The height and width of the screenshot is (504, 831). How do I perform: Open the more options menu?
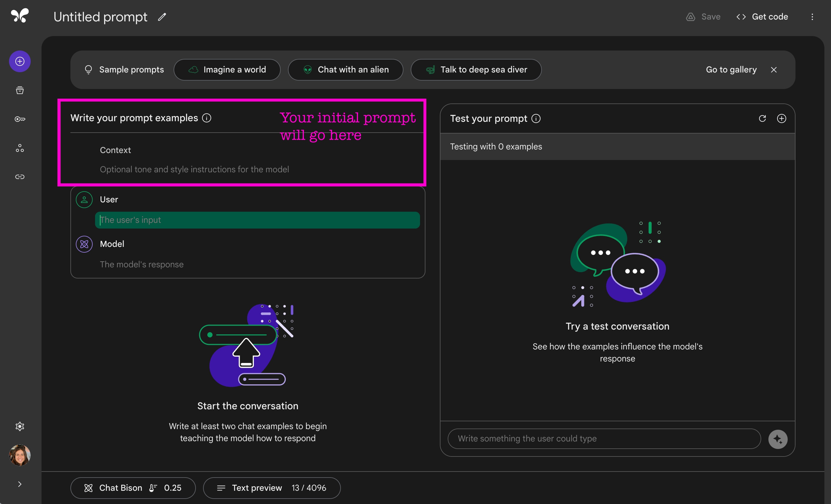click(x=812, y=17)
